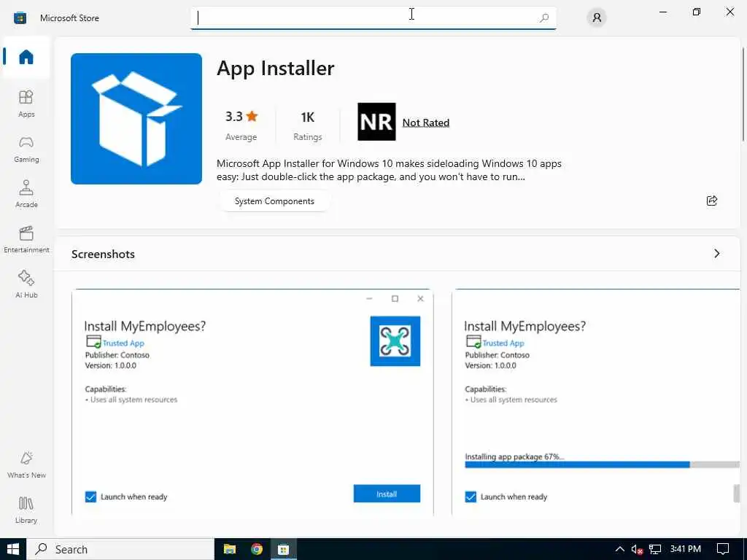
Task: Open the Library page
Action: 26,510
